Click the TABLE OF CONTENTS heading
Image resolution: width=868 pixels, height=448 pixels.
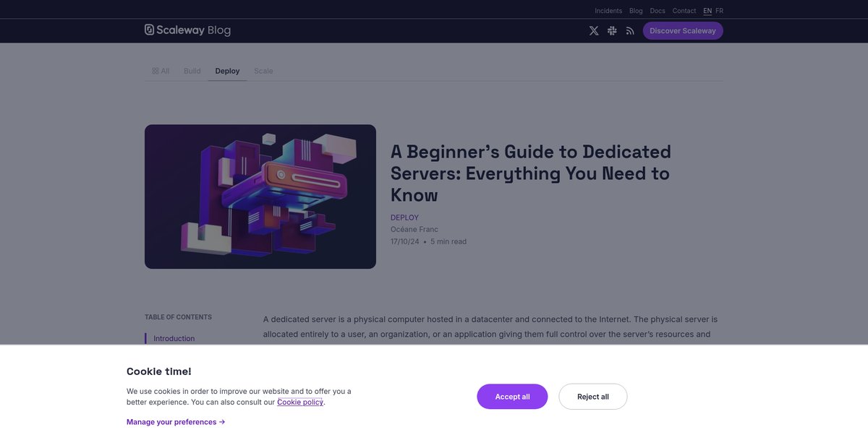tap(178, 317)
